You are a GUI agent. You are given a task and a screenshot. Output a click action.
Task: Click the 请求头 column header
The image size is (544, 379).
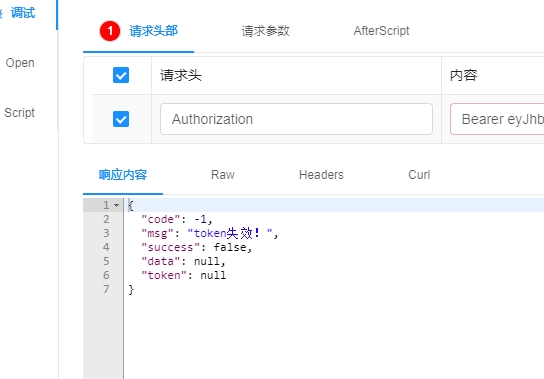pos(181,75)
